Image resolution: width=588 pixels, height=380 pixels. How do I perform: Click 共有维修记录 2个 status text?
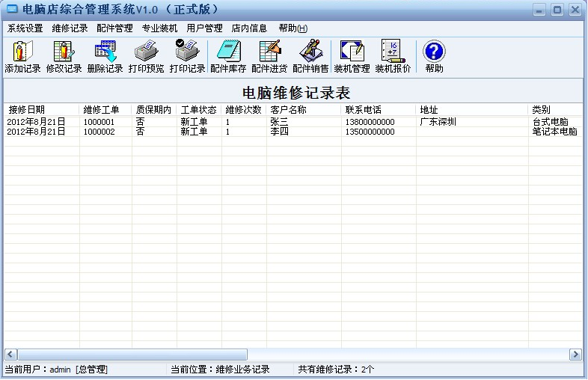pos(336,370)
